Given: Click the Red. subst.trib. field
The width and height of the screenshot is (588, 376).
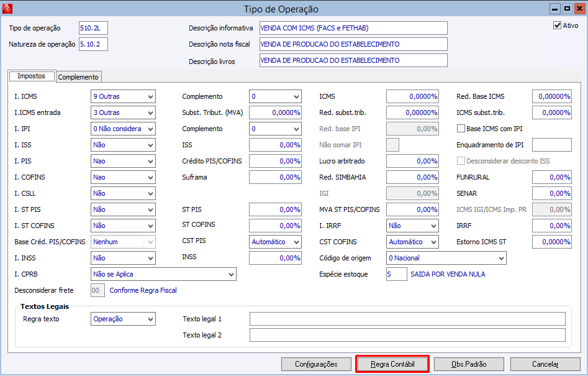Looking at the screenshot, I should [412, 112].
